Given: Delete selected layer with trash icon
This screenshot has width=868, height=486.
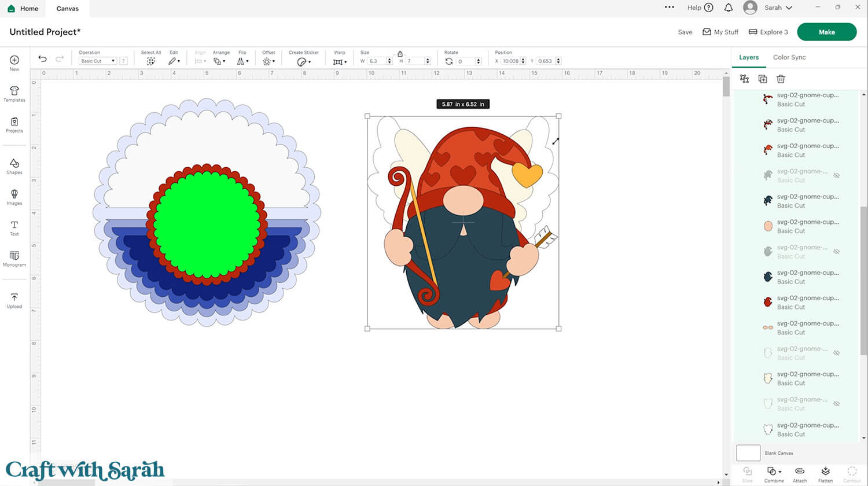Looking at the screenshot, I should (x=781, y=79).
